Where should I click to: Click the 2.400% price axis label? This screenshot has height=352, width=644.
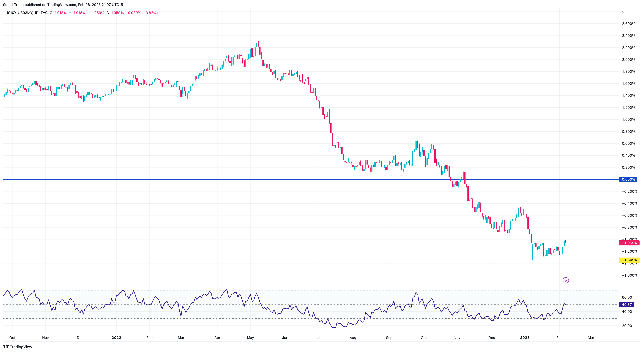tap(629, 36)
